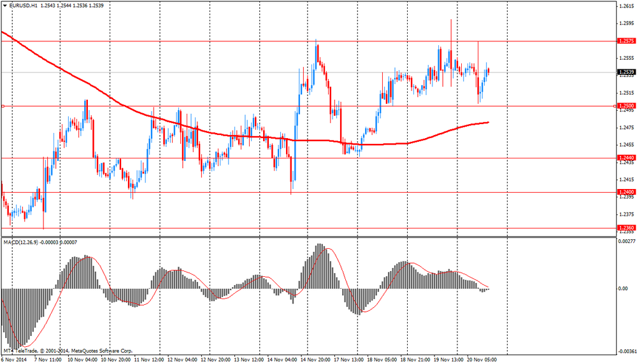Click the 1.2515 price axis label
The width and height of the screenshot is (637, 364).
626,93
